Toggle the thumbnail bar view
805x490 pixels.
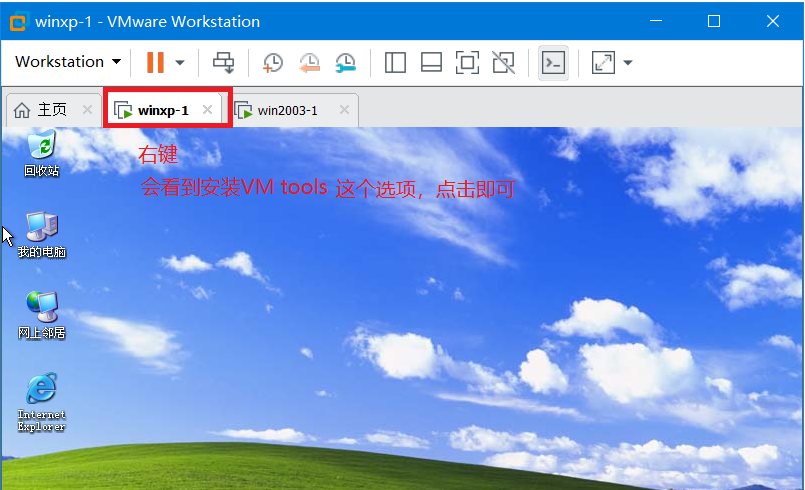point(431,63)
